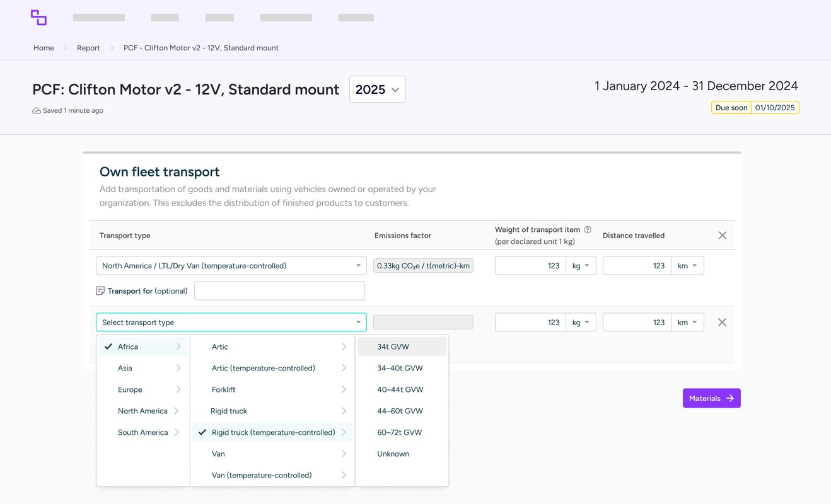The height and width of the screenshot is (504, 831).
Task: Choose Rigid truck (temperature-controlled) option
Action: (x=272, y=432)
